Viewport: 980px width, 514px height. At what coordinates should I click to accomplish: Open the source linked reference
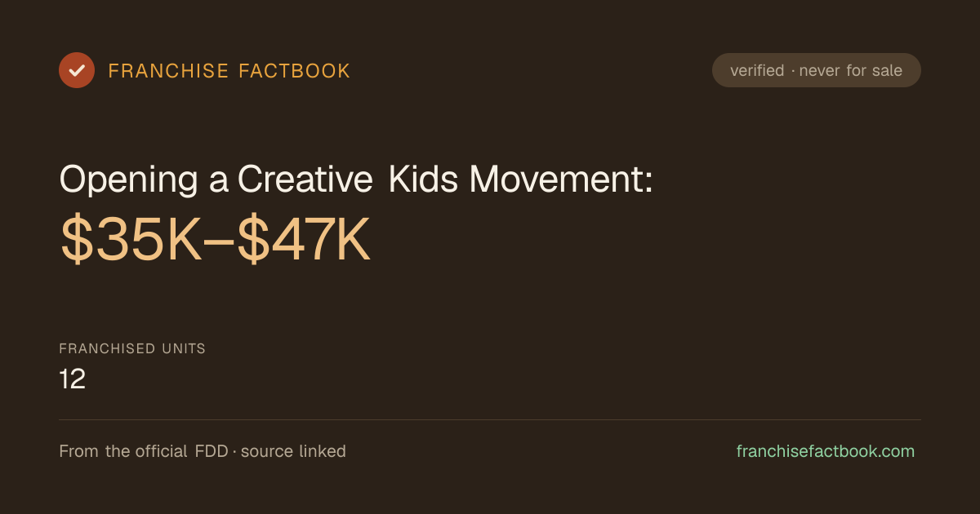(x=293, y=451)
